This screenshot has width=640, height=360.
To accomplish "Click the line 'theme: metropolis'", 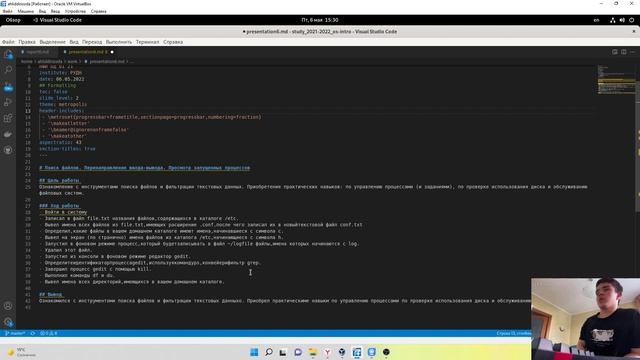I will point(63,104).
